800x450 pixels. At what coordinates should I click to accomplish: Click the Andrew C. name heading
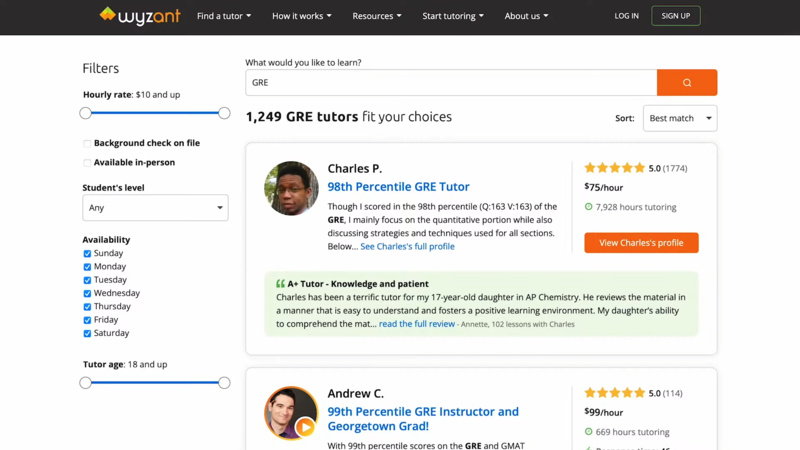coord(356,393)
